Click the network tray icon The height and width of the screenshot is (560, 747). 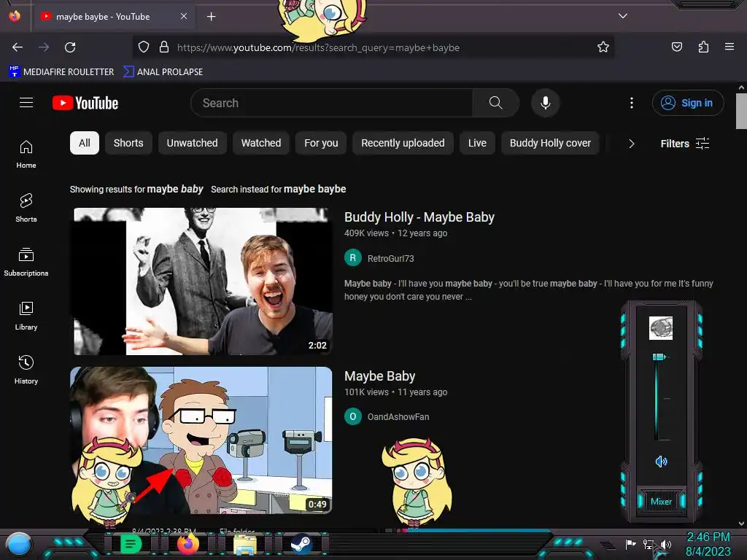pos(649,544)
